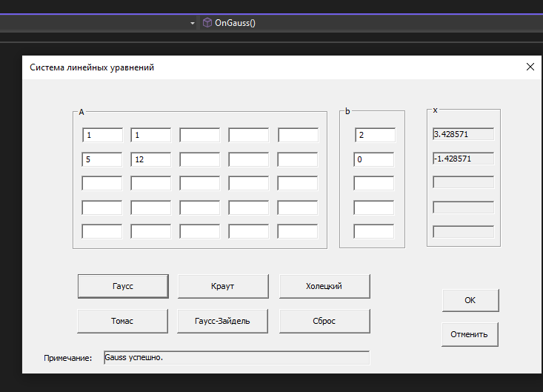Viewport: 543px width, 392px height.
Task: Click vector b third row empty field
Action: coord(373,183)
